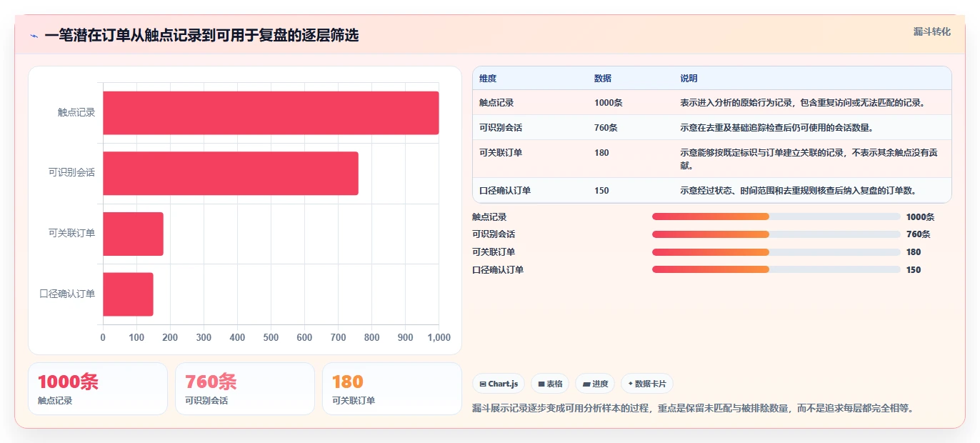This screenshot has height=443, width=980.
Task: Click the 可识别会话 chart axis label
Action: (72, 173)
